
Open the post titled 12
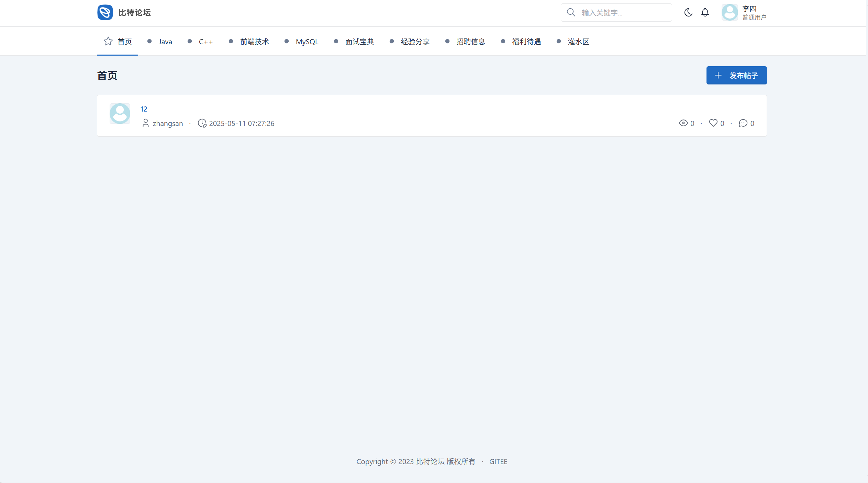tap(144, 109)
